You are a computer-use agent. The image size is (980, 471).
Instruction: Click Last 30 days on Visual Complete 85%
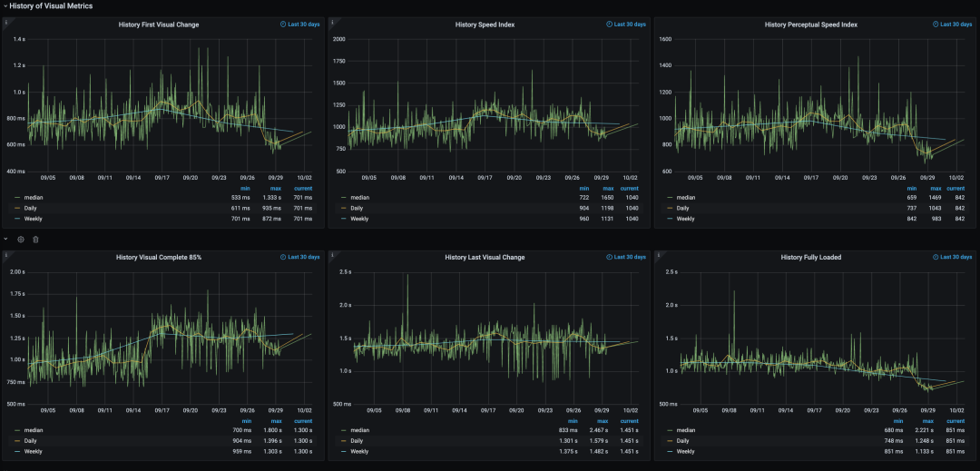tap(300, 257)
